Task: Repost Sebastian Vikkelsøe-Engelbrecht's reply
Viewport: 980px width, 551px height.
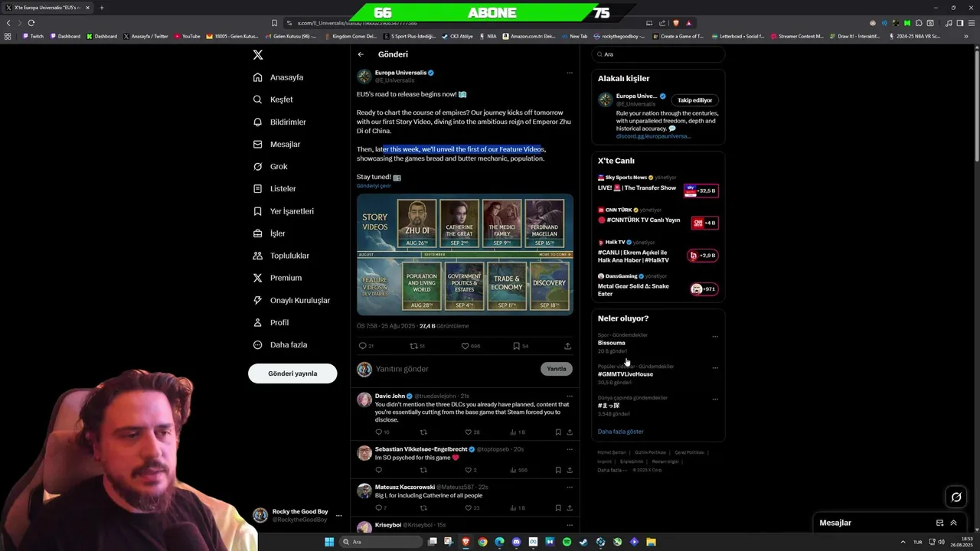Action: click(423, 470)
